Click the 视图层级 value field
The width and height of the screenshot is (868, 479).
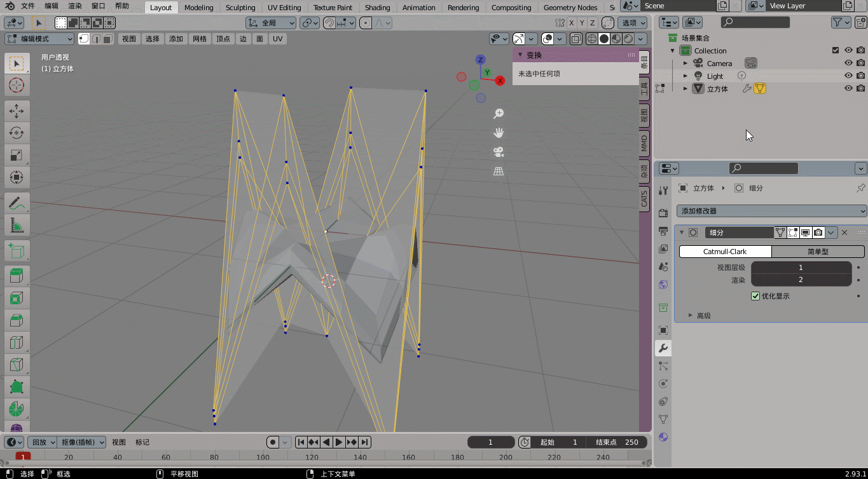pos(801,267)
